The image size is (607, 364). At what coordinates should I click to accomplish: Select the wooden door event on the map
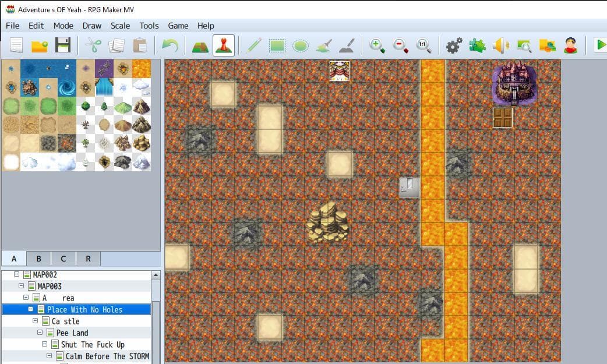pyautogui.click(x=503, y=118)
